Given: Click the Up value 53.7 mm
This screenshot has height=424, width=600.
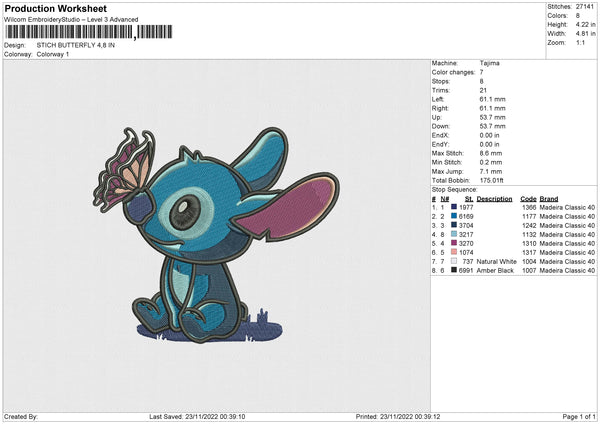Looking at the screenshot, I should point(492,117).
